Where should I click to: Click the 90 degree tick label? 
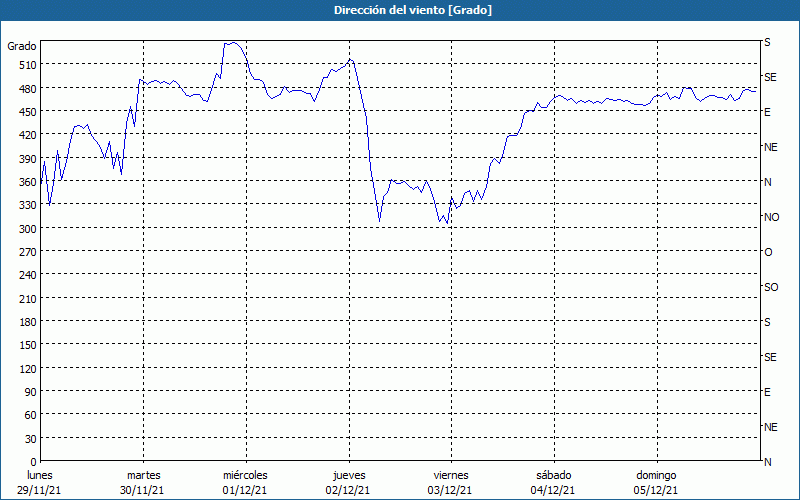[31, 392]
